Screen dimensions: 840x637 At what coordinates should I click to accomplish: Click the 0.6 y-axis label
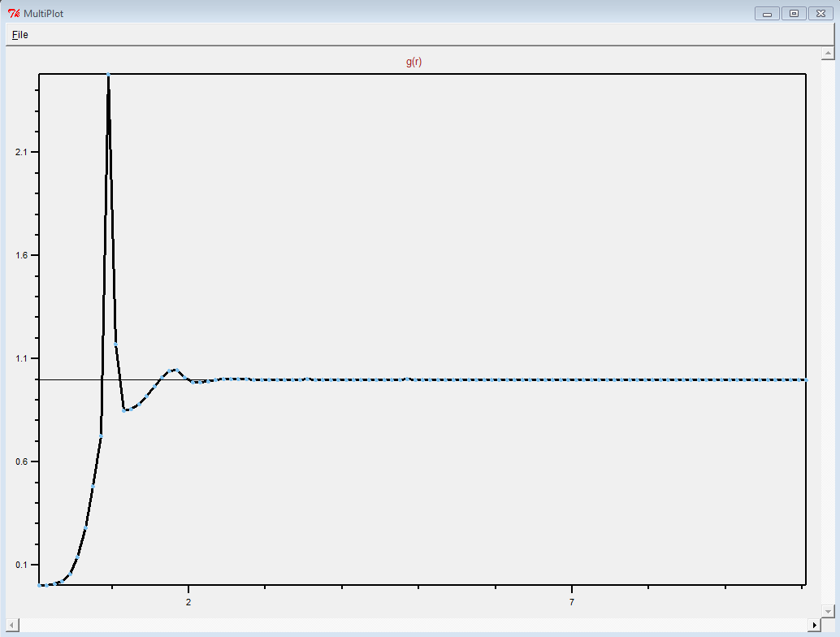coord(21,461)
